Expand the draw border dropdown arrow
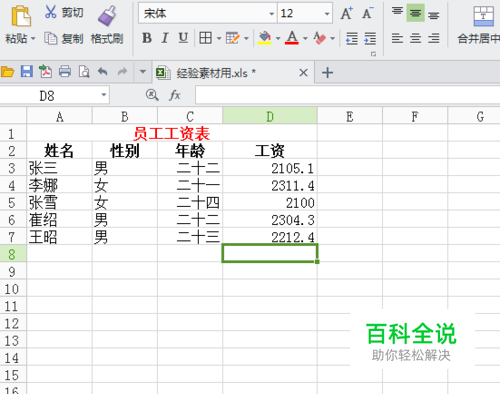The height and width of the screenshot is (394, 500). 246,39
